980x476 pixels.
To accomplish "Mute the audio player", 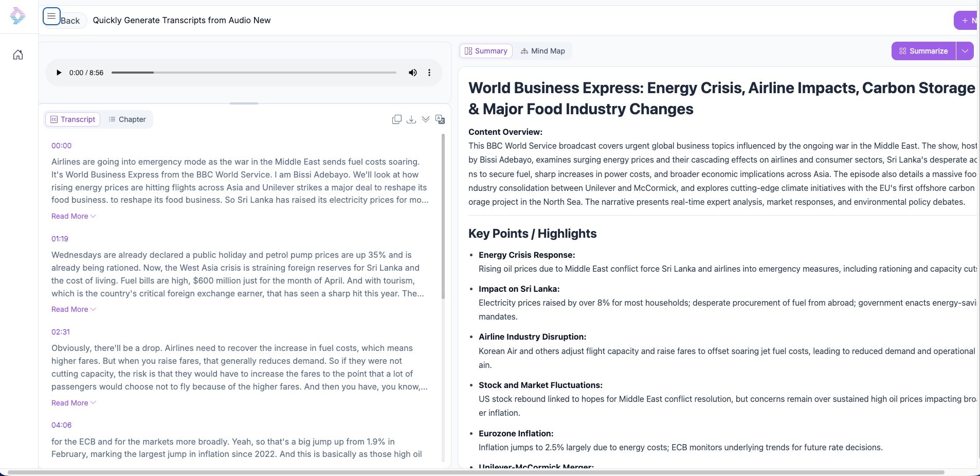I will click(x=412, y=73).
